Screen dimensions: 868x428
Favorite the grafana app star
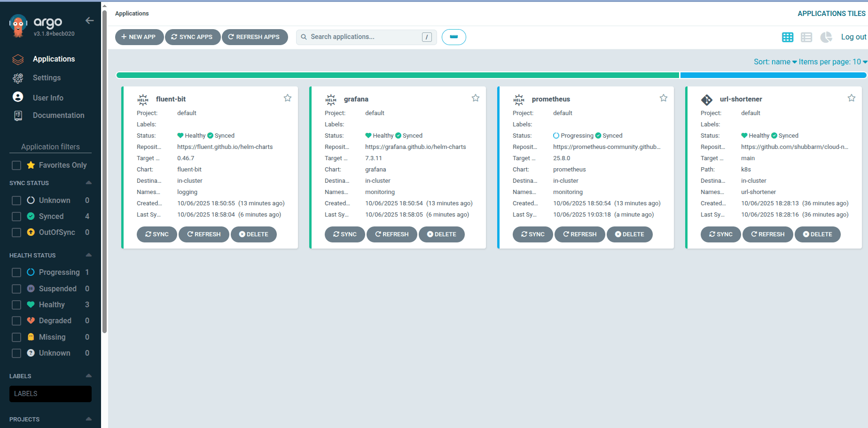[476, 98]
